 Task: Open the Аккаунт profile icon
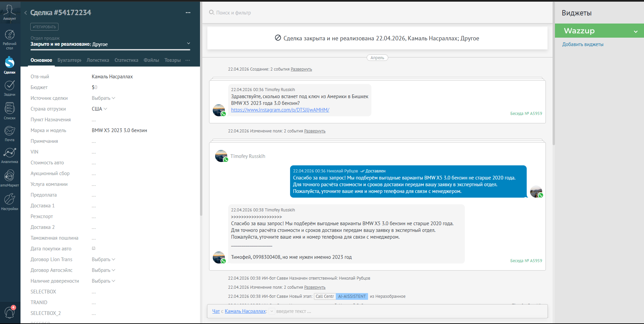(9, 12)
